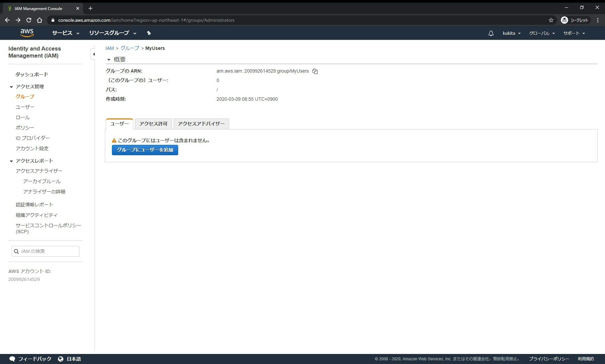The height and width of the screenshot is (364, 605).
Task: Open 組織アクティビティ in sidebar
Action: 37,215
